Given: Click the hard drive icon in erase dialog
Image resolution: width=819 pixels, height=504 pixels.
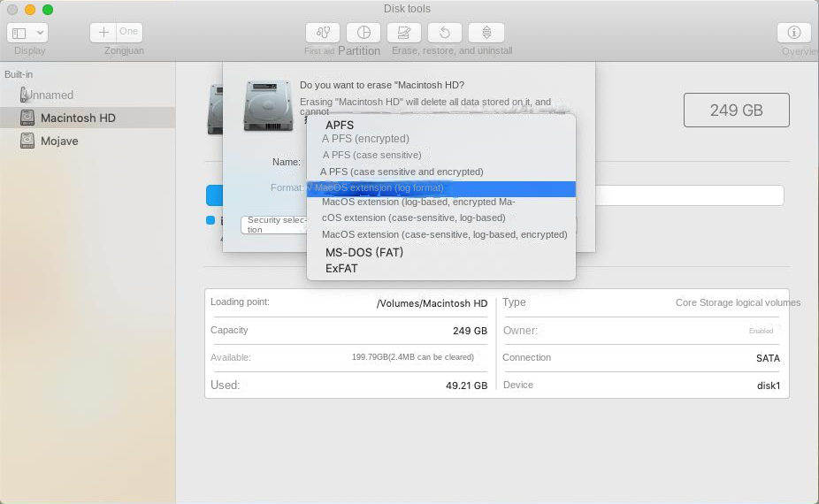Looking at the screenshot, I should (267, 105).
